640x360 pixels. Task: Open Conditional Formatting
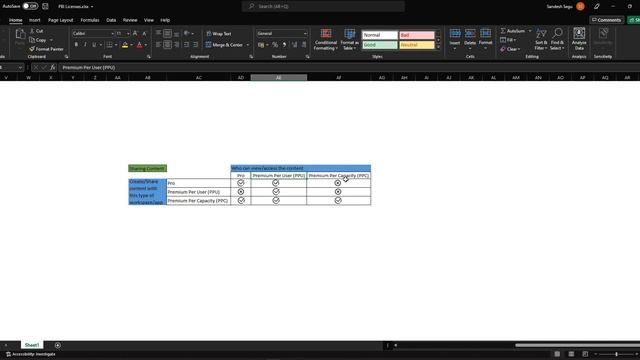[x=326, y=40]
